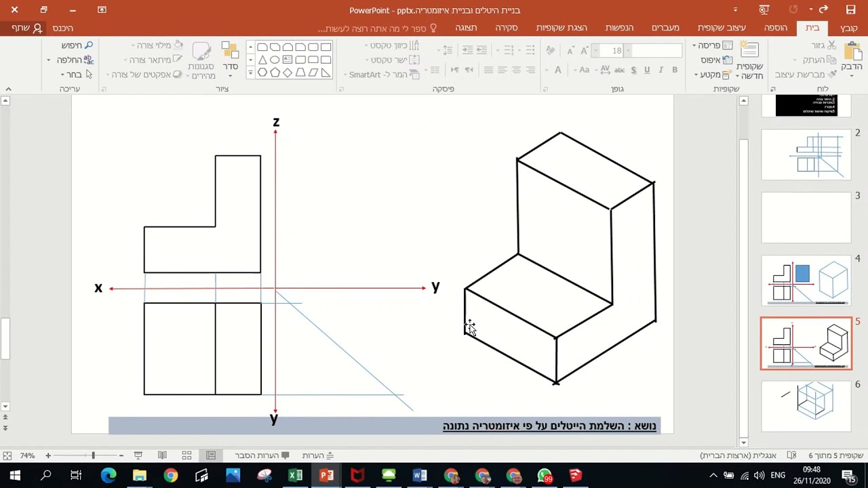The height and width of the screenshot is (488, 868).
Task: Open the File (קובץ) menu
Action: 849,28
